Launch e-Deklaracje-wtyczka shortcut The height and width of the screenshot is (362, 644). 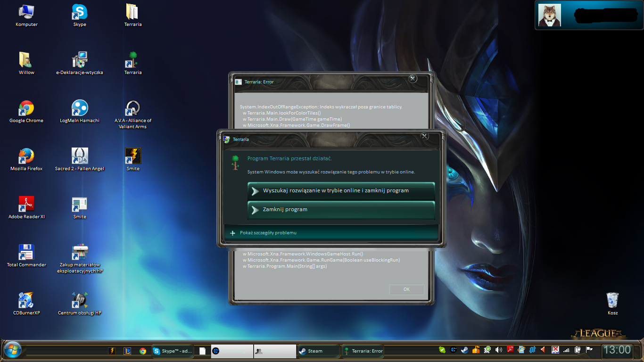(80, 64)
